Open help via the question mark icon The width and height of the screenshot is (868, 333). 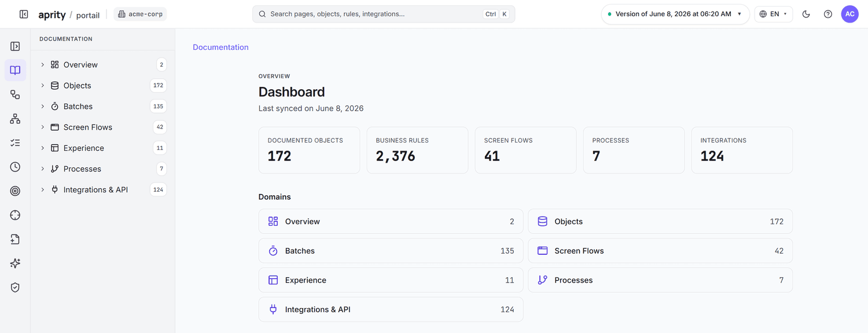828,14
